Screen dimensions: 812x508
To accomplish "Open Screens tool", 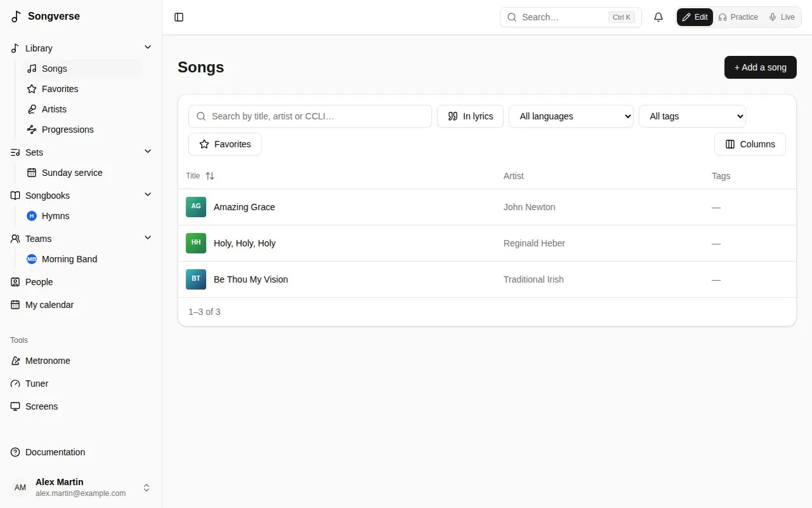I will pyautogui.click(x=81, y=406).
